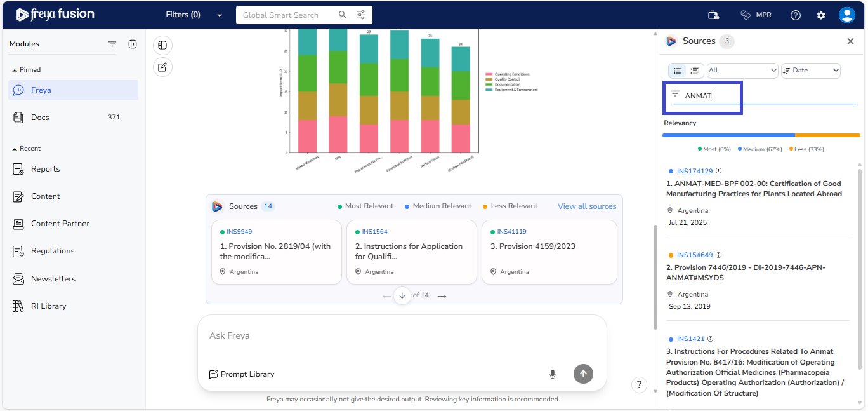Click the user profile avatar icon
868x411 pixels.
846,15
